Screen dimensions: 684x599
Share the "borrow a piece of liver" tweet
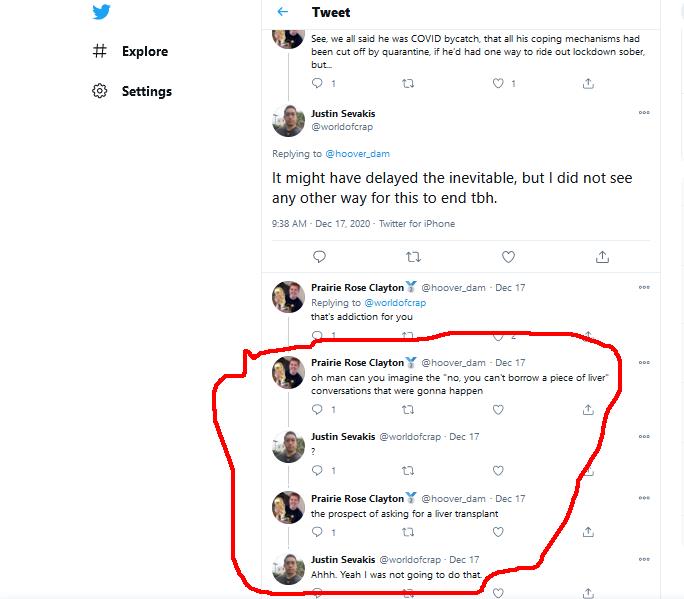[588, 409]
